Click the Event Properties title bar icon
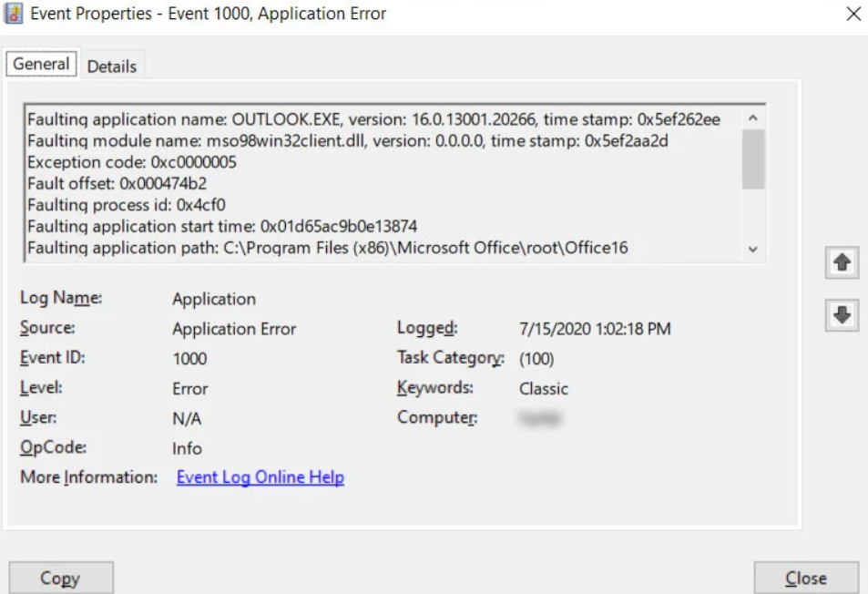 (x=14, y=14)
